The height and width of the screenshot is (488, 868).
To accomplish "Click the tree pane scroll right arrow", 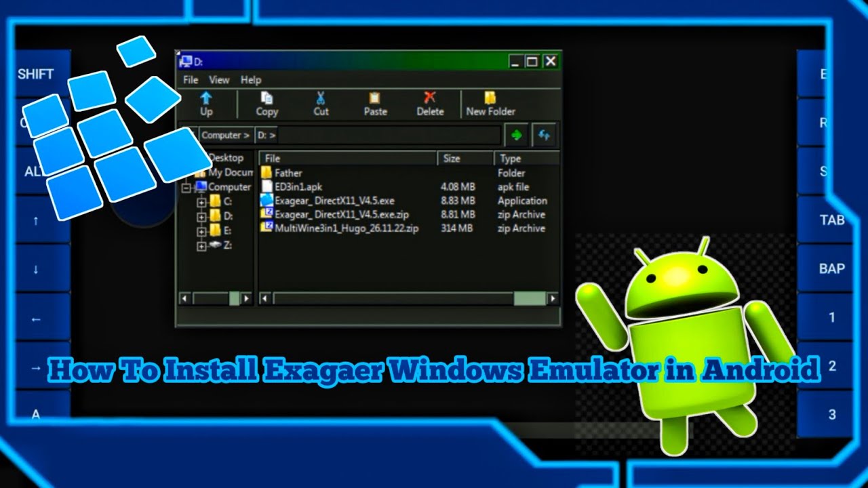I will [x=246, y=298].
